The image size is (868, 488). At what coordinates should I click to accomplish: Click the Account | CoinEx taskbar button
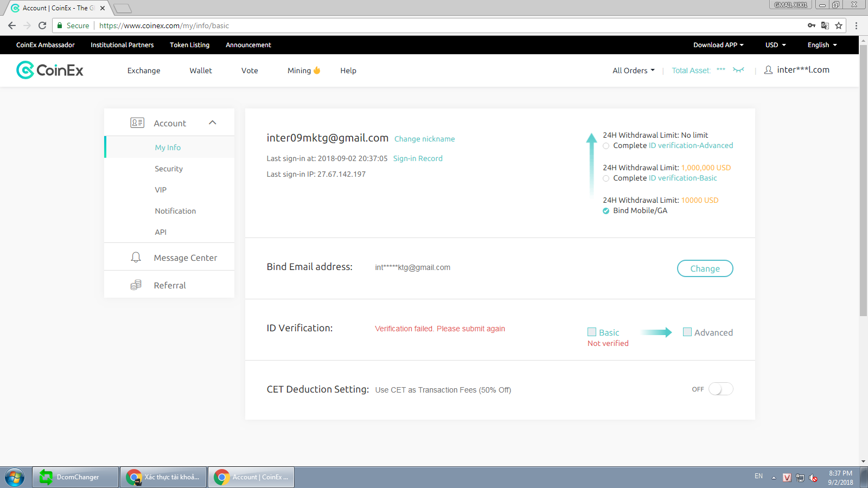[251, 477]
